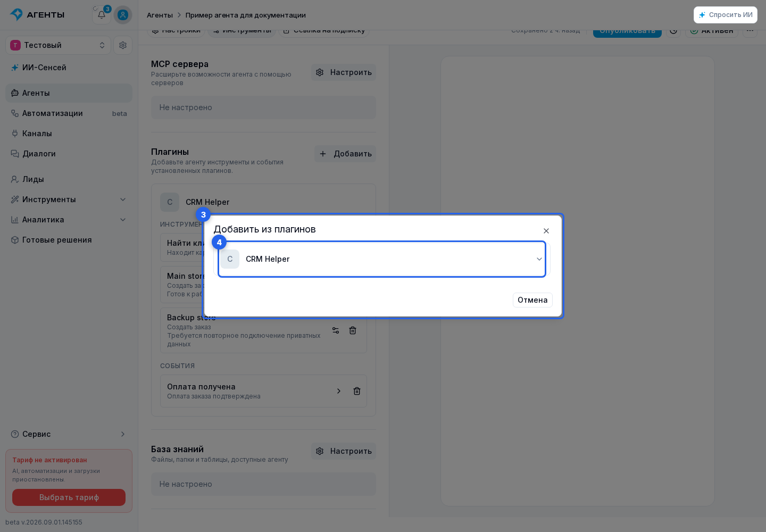Screen dimensions: 766x532
Task: Expand the Оплата получена event
Action: [x=339, y=391]
